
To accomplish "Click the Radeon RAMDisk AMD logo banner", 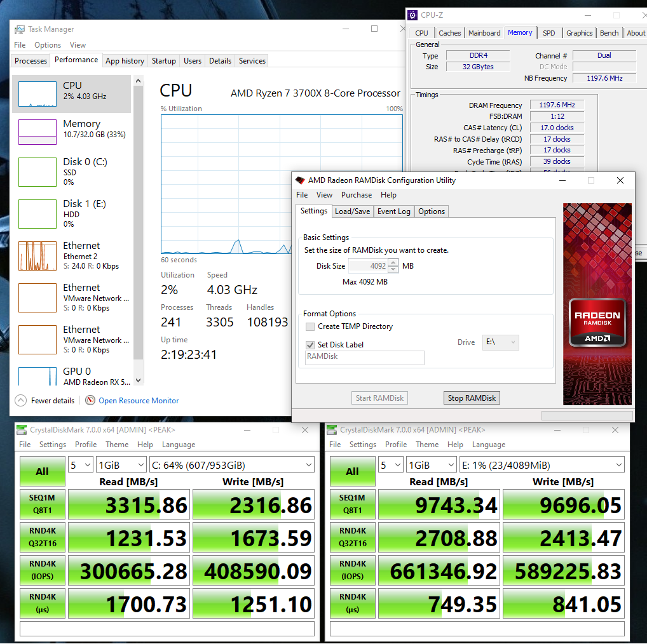I will [597, 322].
